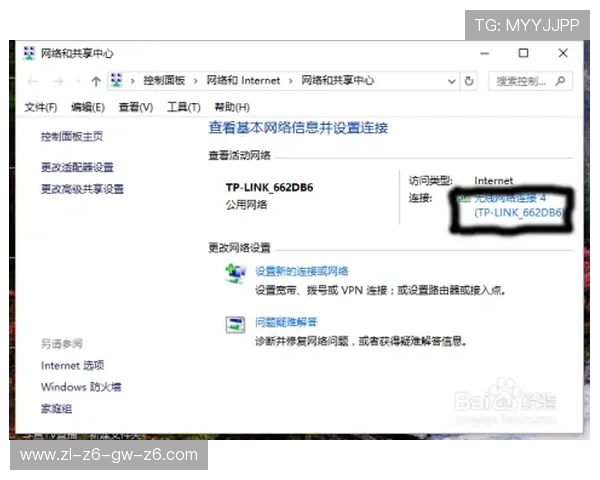Screen dimensions: 600x480
Task: Click the address bar control panel icon
Action: point(116,80)
